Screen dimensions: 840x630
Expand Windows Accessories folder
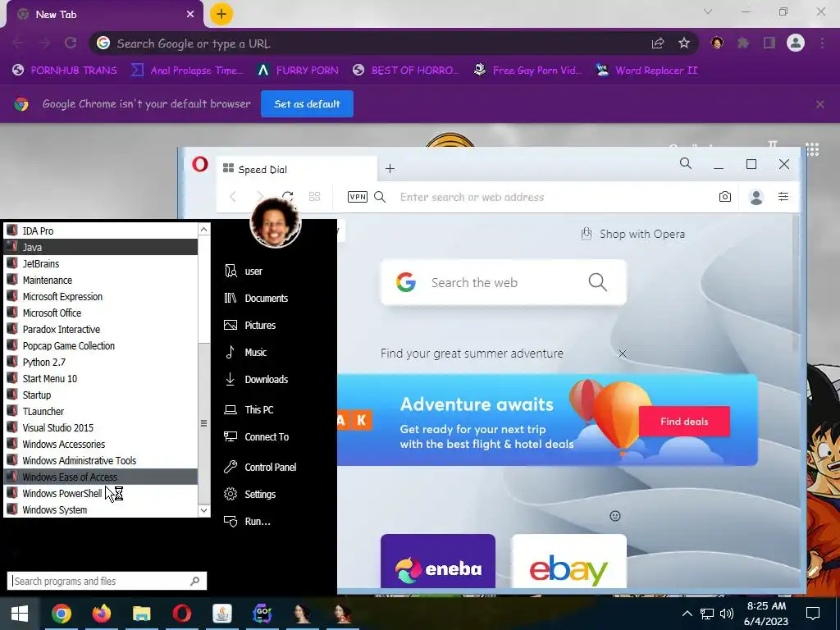[x=101, y=444]
